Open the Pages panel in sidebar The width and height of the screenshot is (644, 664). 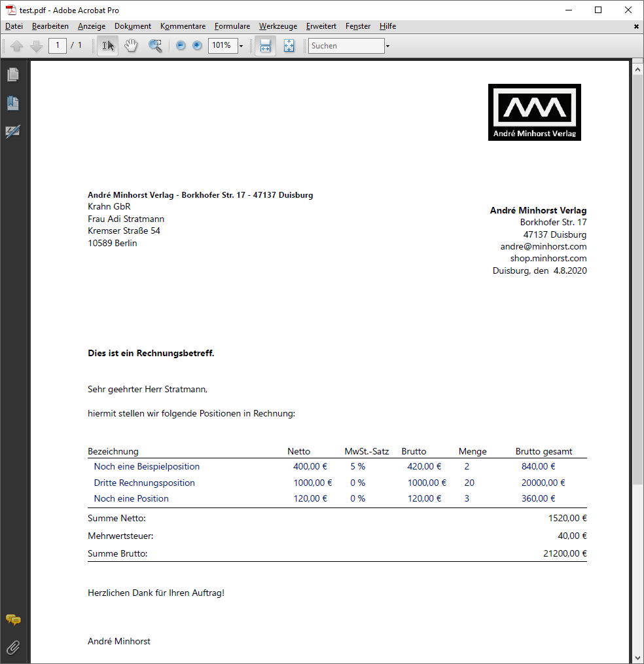(13, 75)
